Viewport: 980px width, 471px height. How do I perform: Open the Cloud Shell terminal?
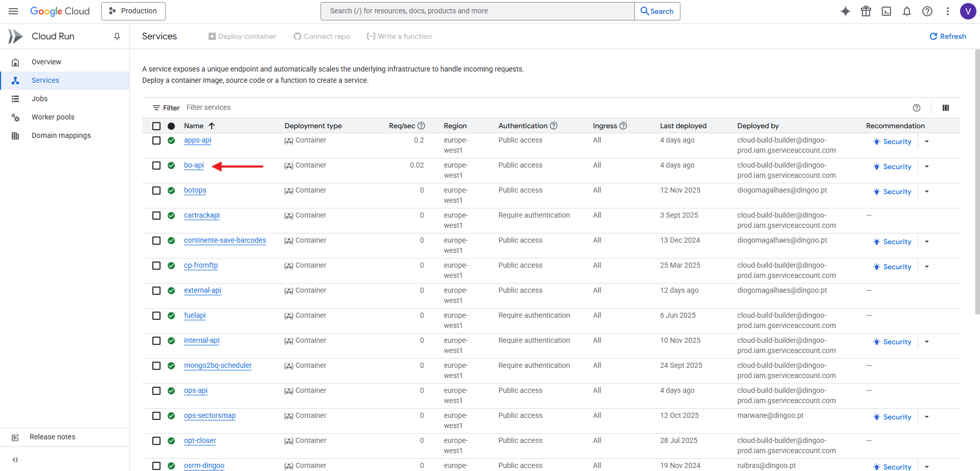coord(886,11)
